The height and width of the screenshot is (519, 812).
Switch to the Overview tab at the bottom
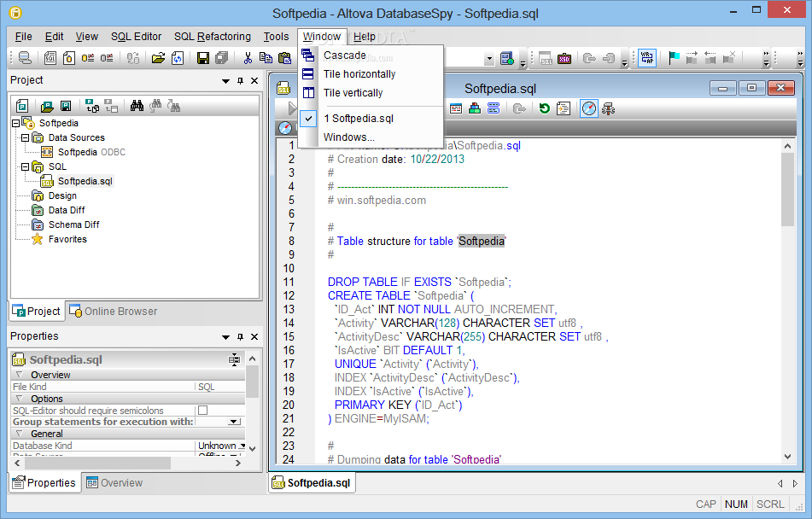(114, 483)
